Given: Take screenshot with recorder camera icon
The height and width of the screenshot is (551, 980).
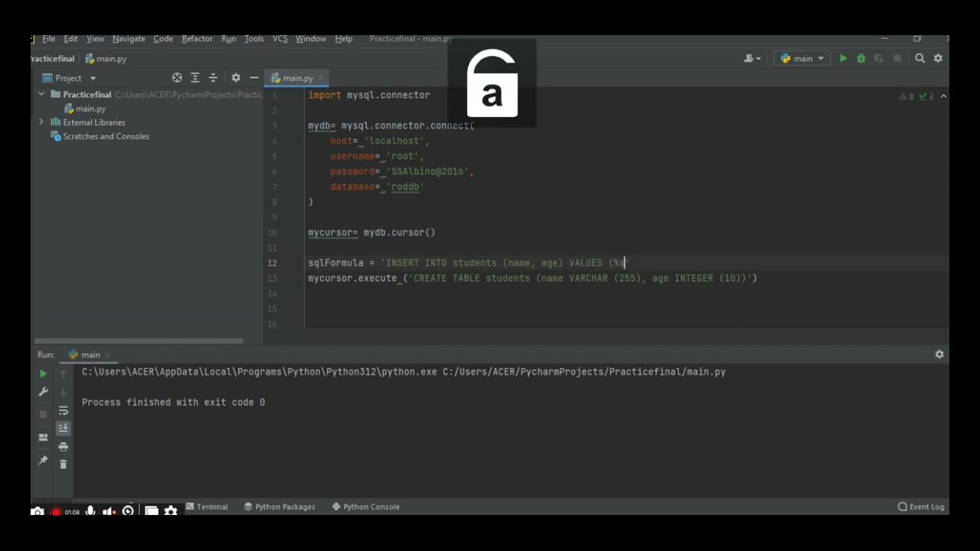Looking at the screenshot, I should click(x=38, y=510).
